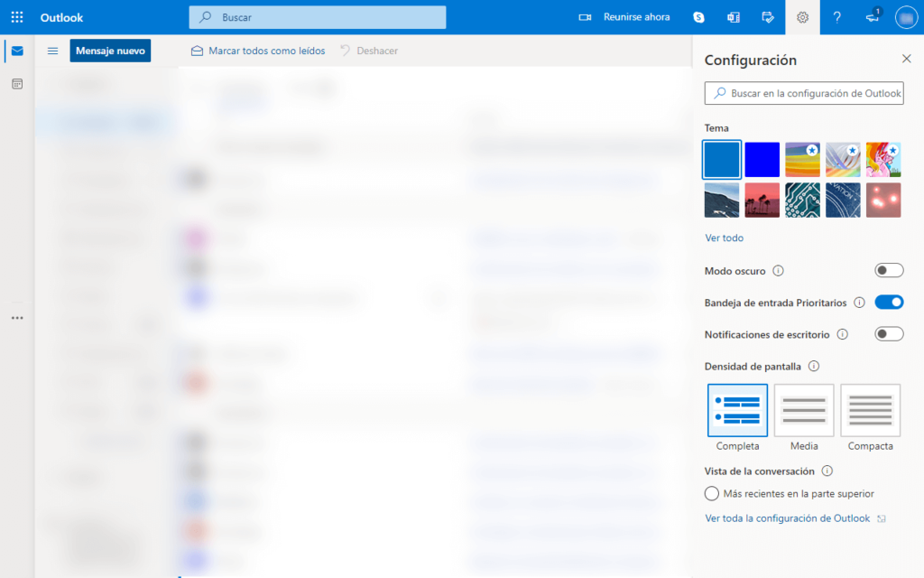Turn off Bandeja de entrada Prioritarios toggle
Viewport: 924px width, 578px height.
click(x=888, y=303)
